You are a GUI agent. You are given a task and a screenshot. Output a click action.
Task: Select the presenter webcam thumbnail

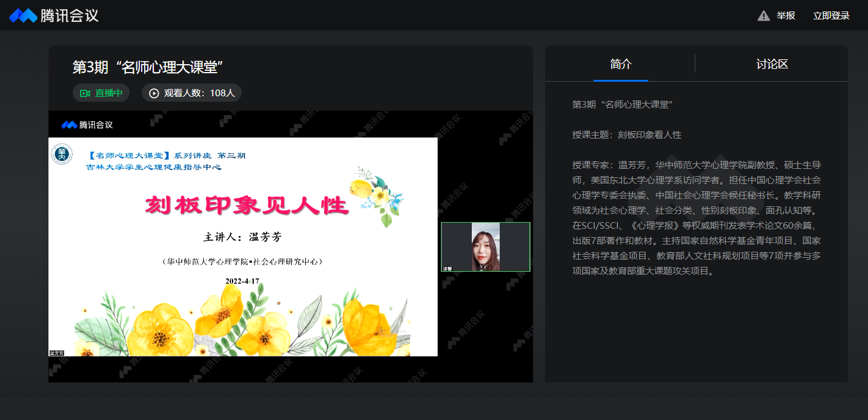tap(485, 247)
